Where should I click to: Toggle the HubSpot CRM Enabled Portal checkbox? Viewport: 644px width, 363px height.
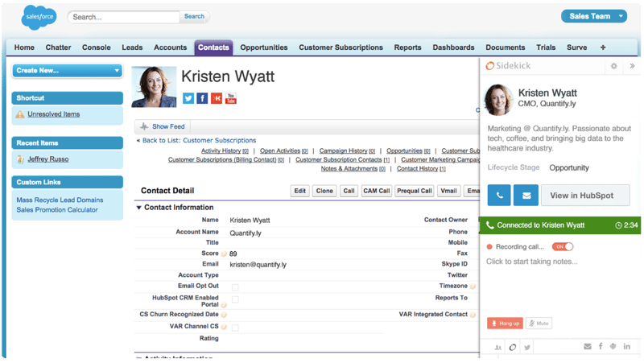235,299
